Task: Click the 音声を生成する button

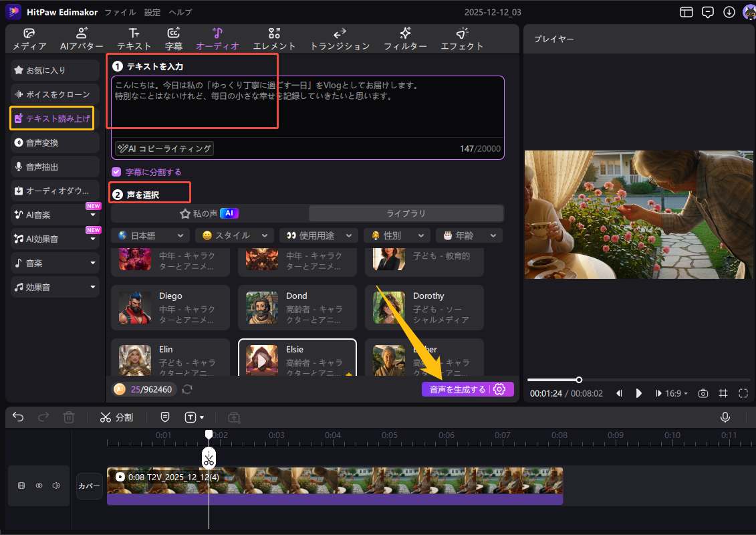Action: pyautogui.click(x=459, y=389)
